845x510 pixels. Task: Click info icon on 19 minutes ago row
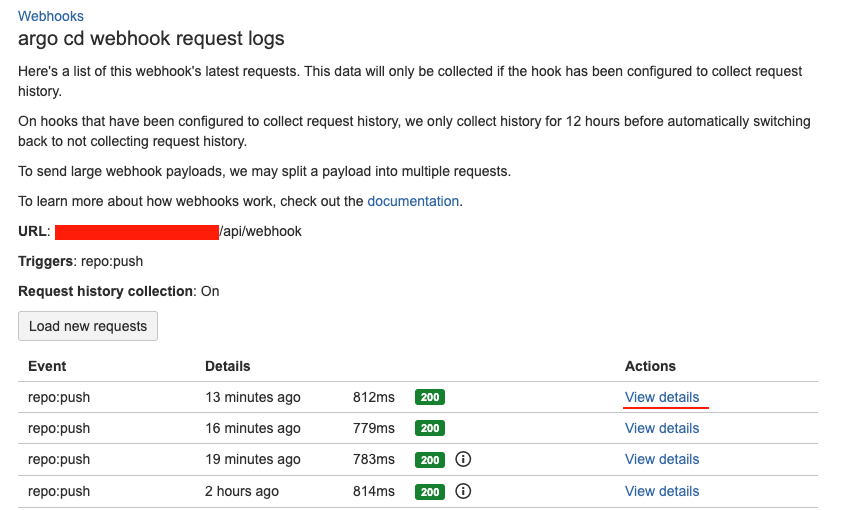tap(463, 459)
